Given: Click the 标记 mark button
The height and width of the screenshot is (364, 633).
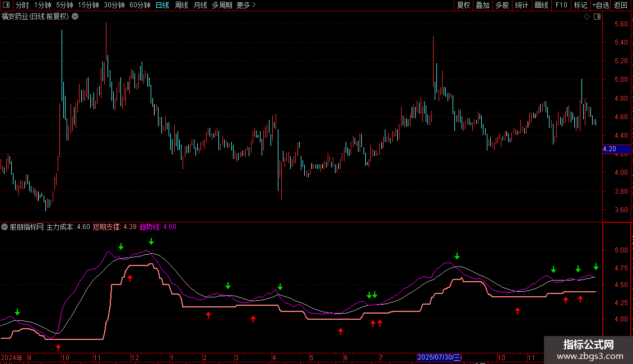Looking at the screenshot, I should pos(580,5).
